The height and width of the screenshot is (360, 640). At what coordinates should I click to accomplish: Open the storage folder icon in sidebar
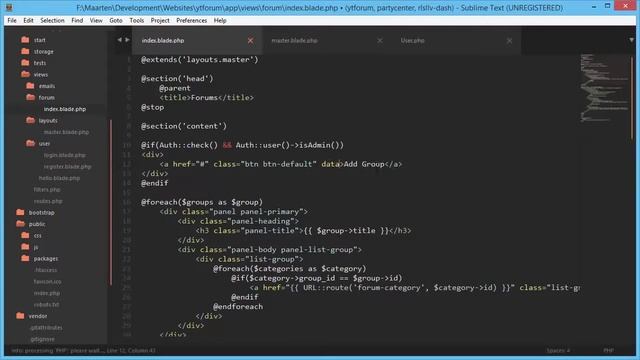pos(25,51)
